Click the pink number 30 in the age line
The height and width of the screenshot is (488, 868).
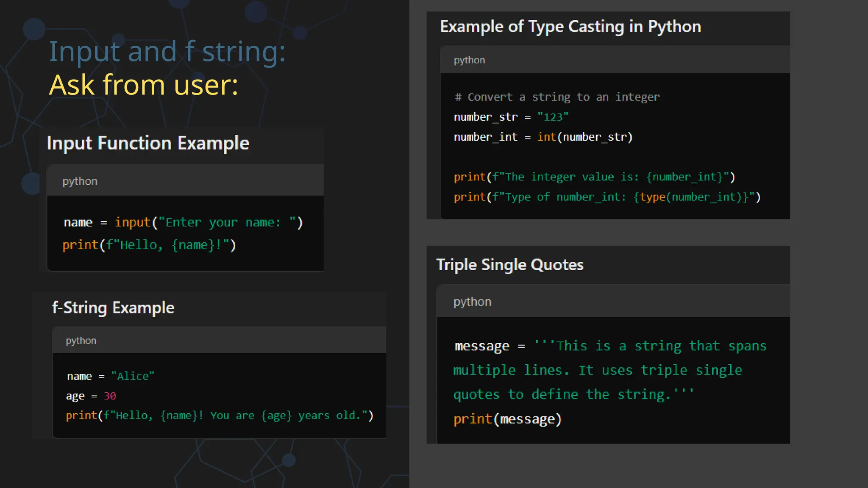click(110, 396)
